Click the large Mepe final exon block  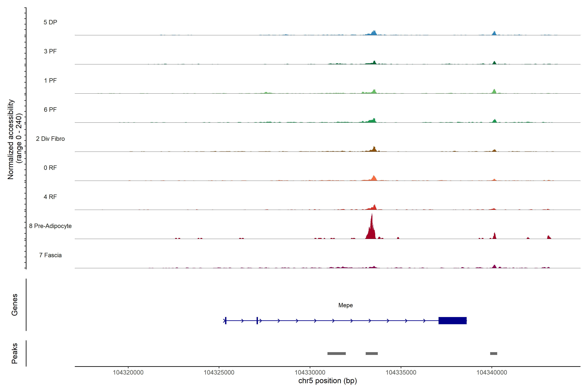point(452,320)
